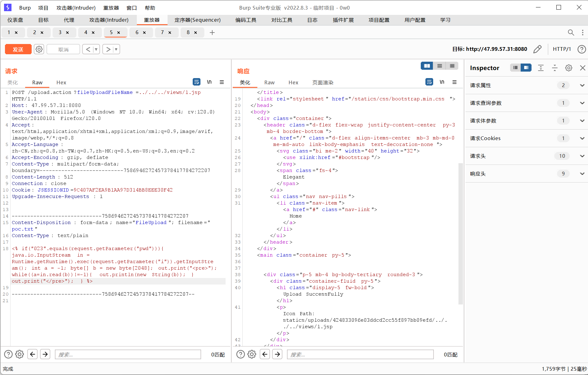Open response search settings gear

click(x=252, y=354)
